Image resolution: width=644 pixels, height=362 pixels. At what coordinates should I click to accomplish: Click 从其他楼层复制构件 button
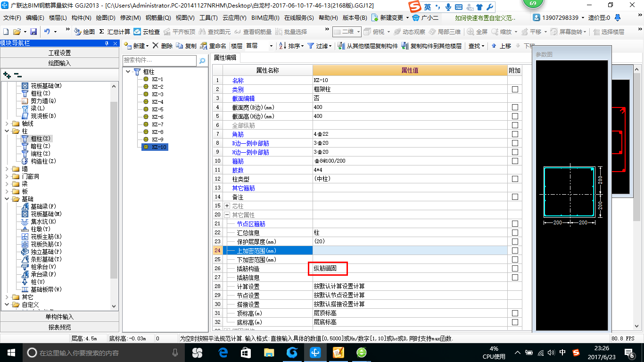point(368,46)
